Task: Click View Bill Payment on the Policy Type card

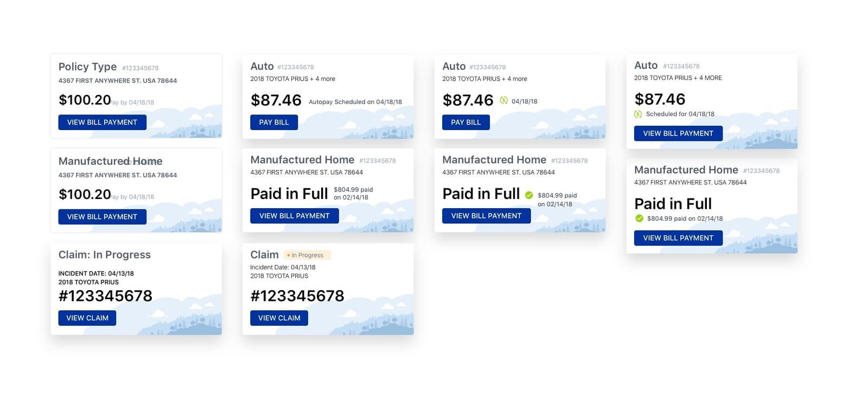Action: pyautogui.click(x=102, y=122)
